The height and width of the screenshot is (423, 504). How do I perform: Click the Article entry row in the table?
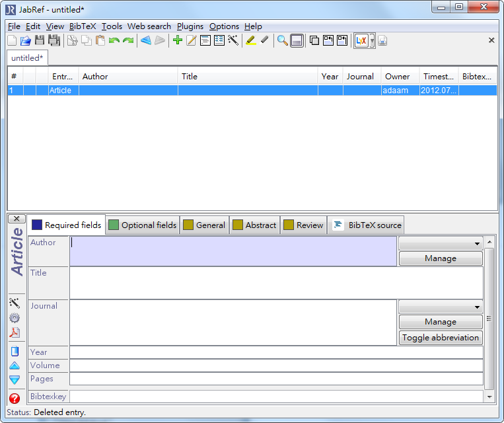[x=252, y=91]
